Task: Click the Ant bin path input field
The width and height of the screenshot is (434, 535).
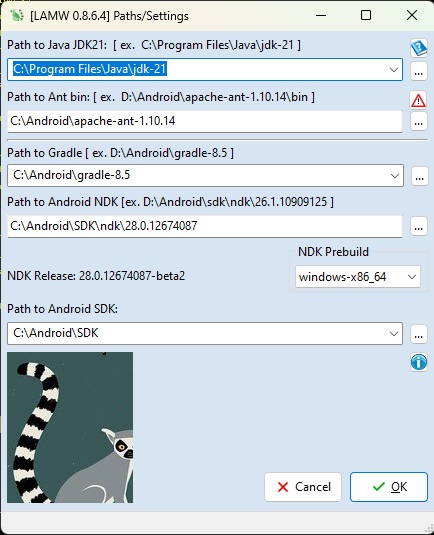Action: [x=205, y=121]
